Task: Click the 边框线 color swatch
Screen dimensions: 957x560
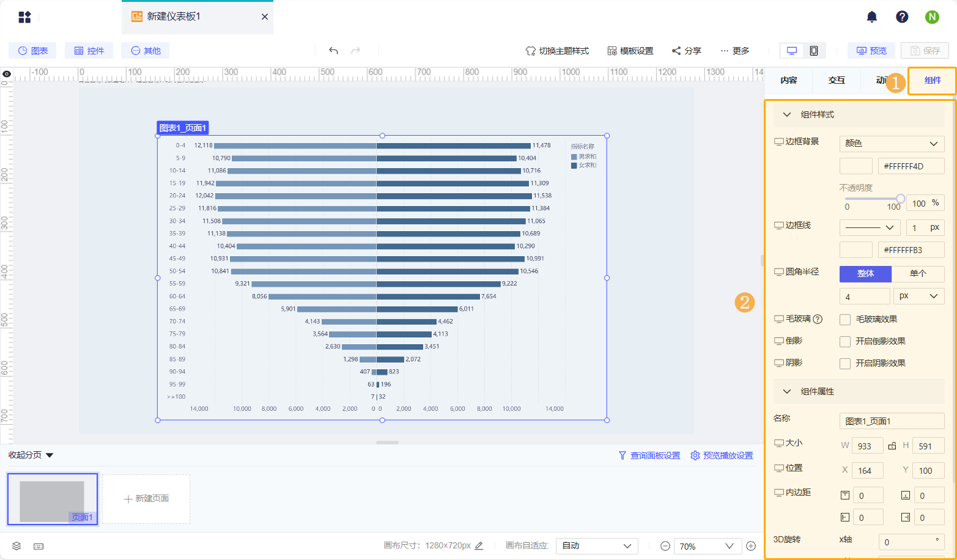Action: click(x=856, y=250)
